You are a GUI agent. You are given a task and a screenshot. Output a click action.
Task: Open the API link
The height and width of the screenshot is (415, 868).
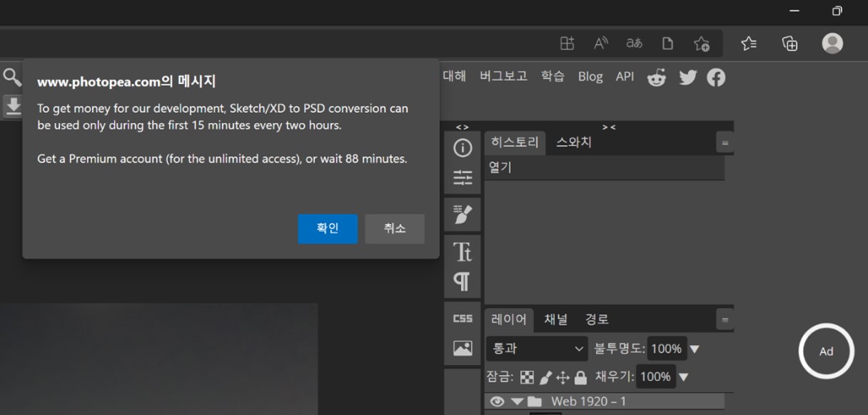pyautogui.click(x=625, y=76)
